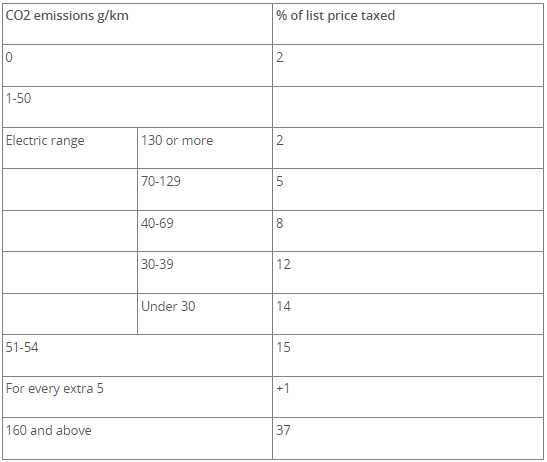Select the '15' percentage value
Image resolution: width=547 pixels, height=462 pixels.
tap(283, 347)
